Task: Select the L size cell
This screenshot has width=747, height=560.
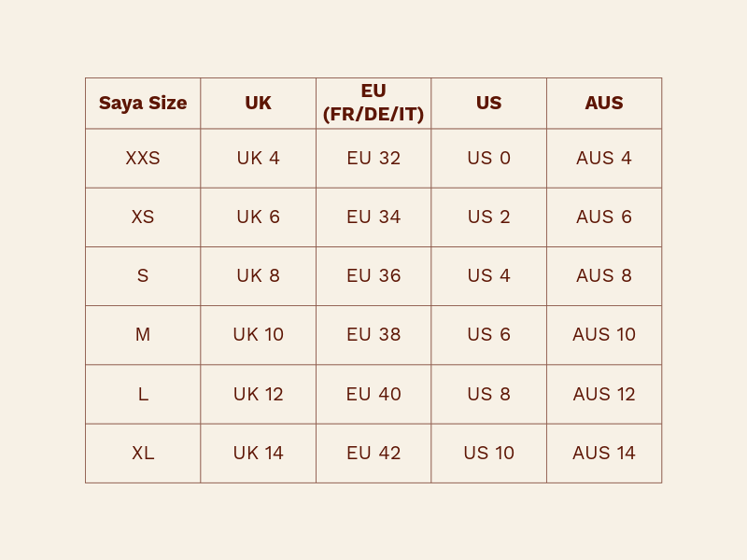Action: [x=143, y=394]
